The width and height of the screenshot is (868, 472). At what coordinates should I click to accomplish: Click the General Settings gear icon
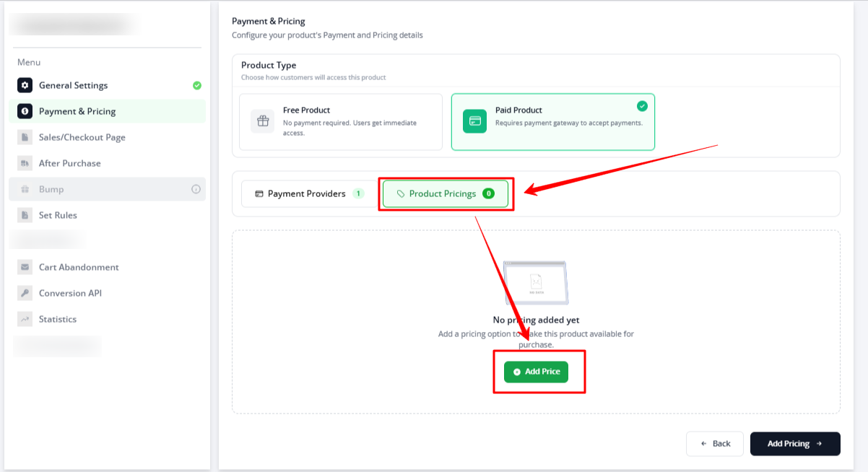[25, 85]
